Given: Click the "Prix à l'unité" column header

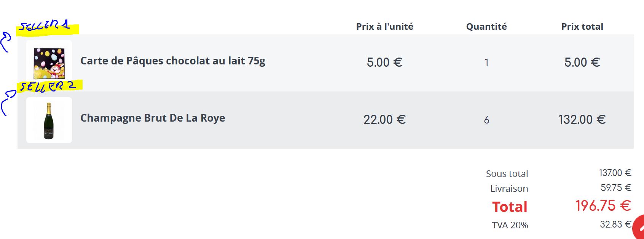Looking at the screenshot, I should (384, 27).
